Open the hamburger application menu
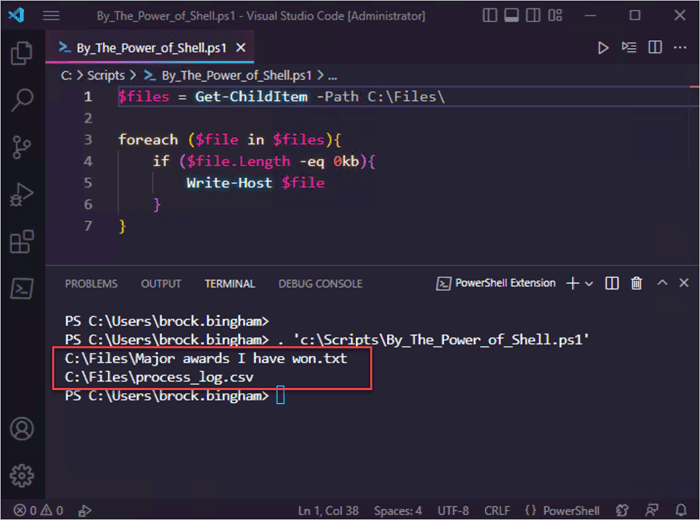The image size is (700, 520). click(51, 16)
